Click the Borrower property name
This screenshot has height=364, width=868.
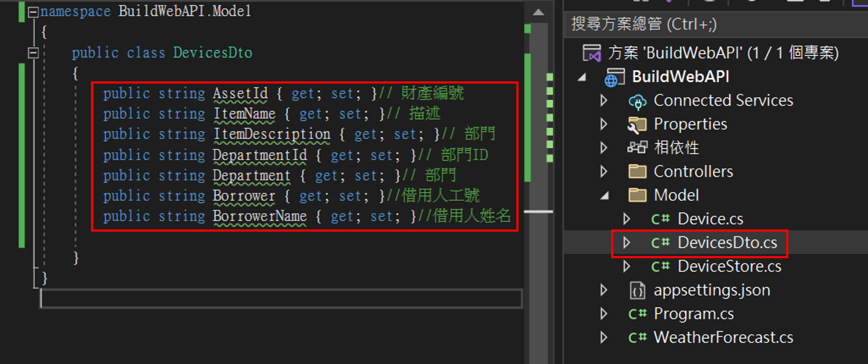244,196
